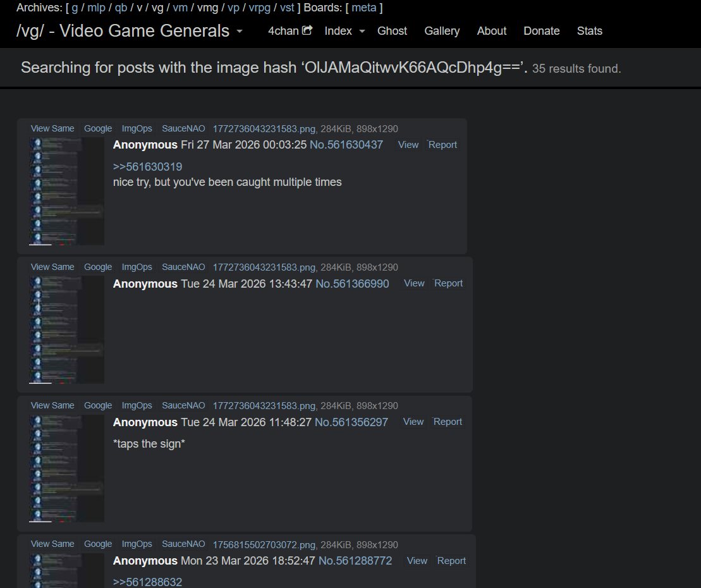Open thumbnail of post No.561356297
Viewport: 701px width, 588px height.
coord(66,469)
